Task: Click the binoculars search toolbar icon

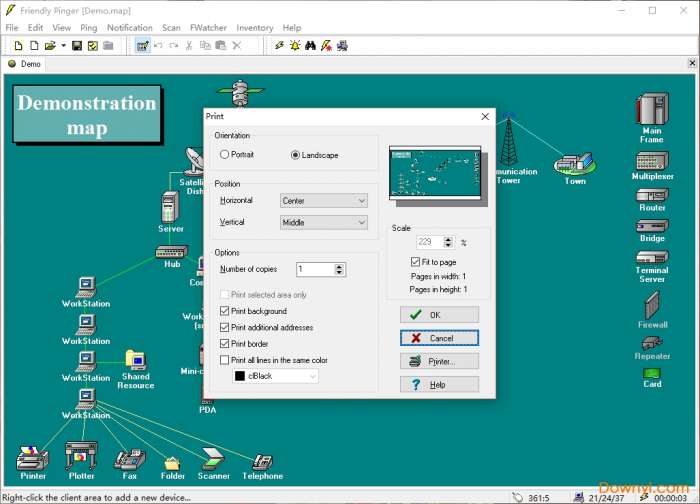Action: coord(311,46)
